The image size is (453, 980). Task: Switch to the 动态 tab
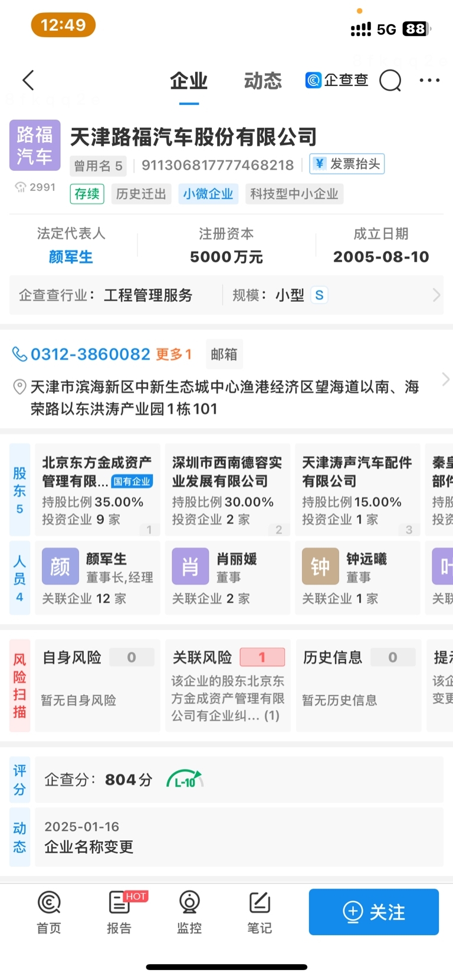[x=263, y=81]
